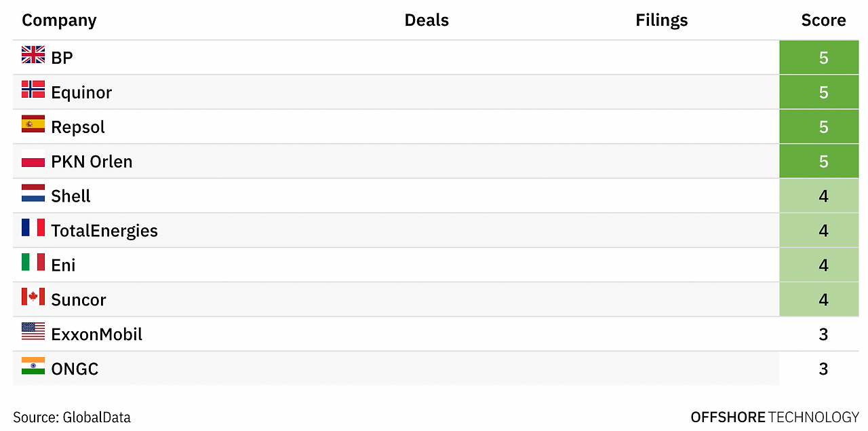The width and height of the screenshot is (868, 431).
Task: Click Shell's light green score cell
Action: [823, 196]
